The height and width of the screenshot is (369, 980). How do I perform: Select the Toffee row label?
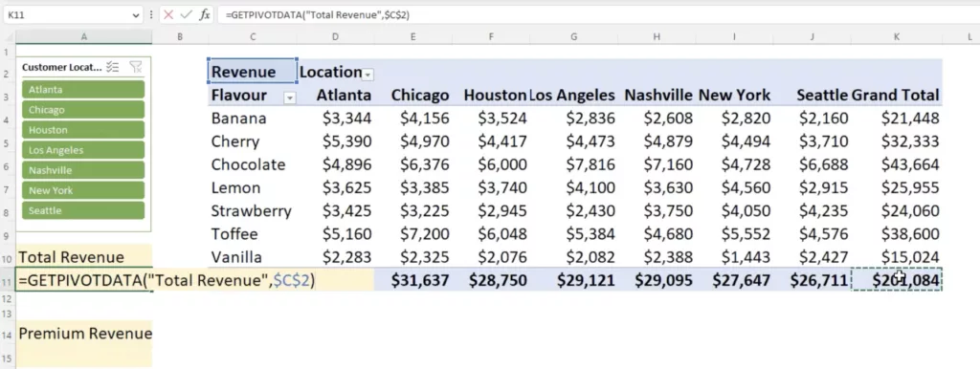(x=234, y=234)
